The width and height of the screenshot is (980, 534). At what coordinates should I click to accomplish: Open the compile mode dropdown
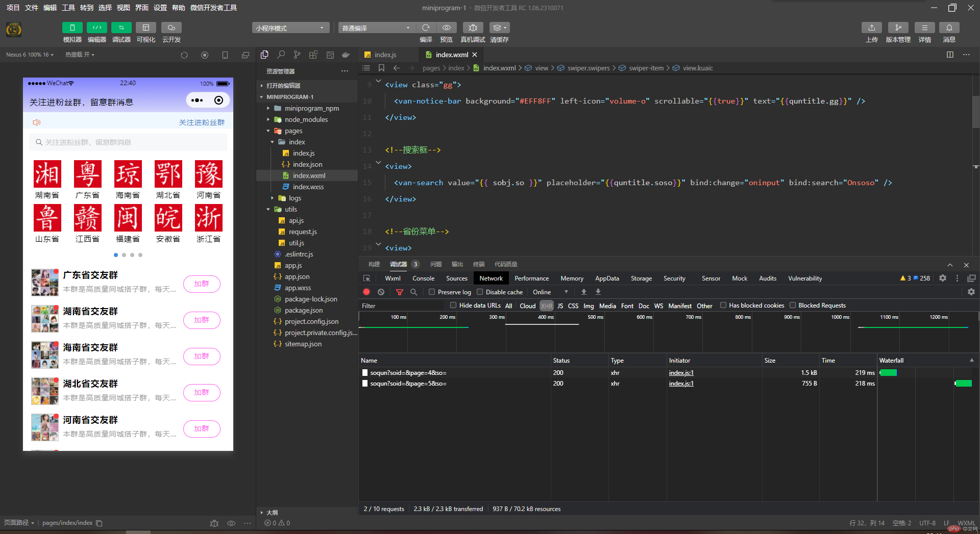point(377,28)
